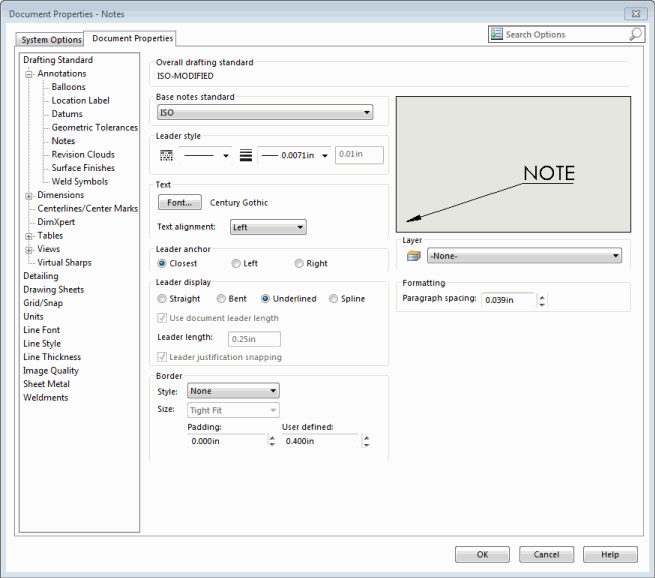
Task: Open the leader line style dropdown
Action: (205, 155)
